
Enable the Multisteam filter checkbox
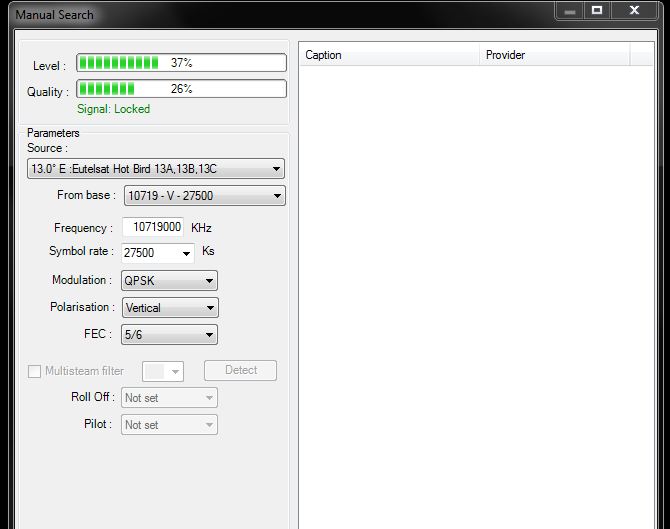point(35,371)
